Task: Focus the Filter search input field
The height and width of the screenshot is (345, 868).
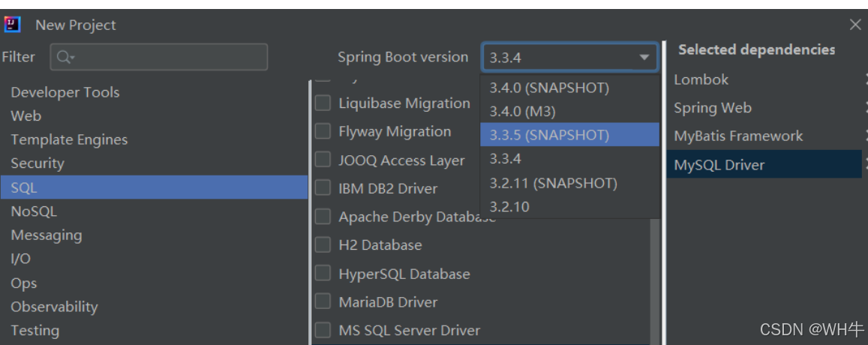Action: point(159,57)
